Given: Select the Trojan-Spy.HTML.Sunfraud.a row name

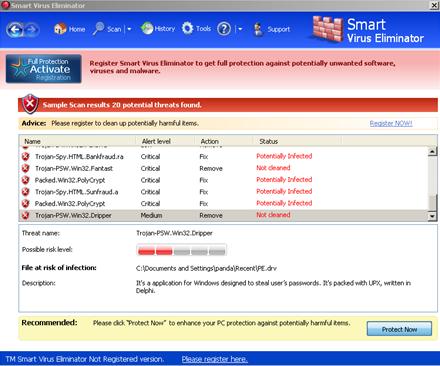Looking at the screenshot, I should pos(77,192).
